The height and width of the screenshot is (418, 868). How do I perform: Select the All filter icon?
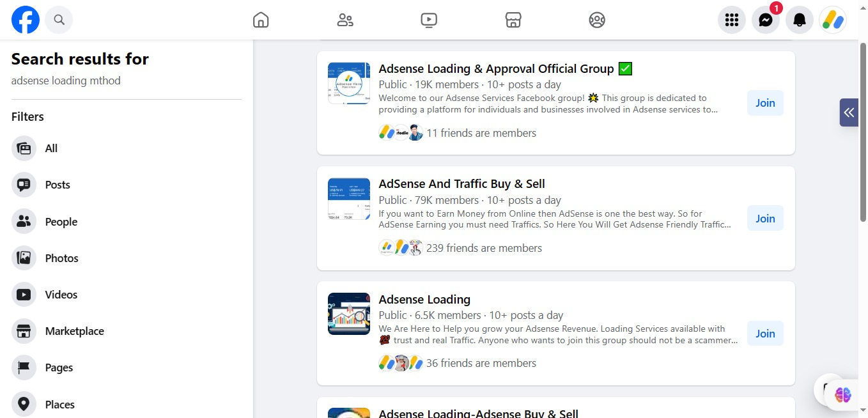pos(24,148)
